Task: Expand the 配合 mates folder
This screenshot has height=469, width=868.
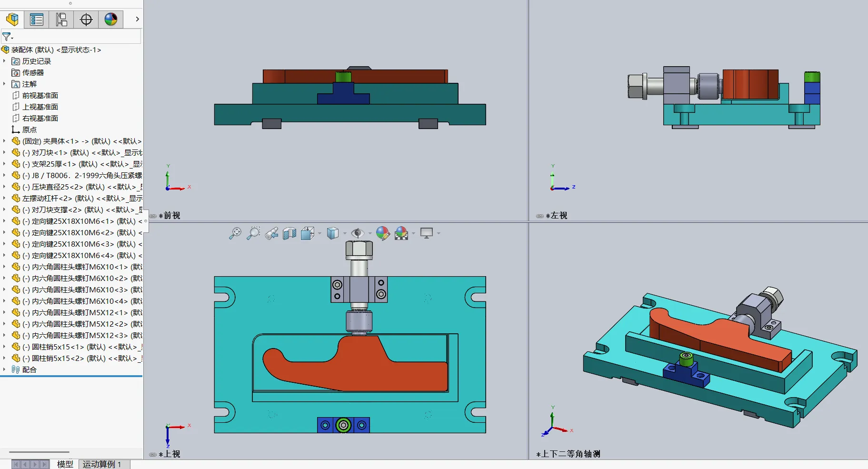Action: pos(4,369)
